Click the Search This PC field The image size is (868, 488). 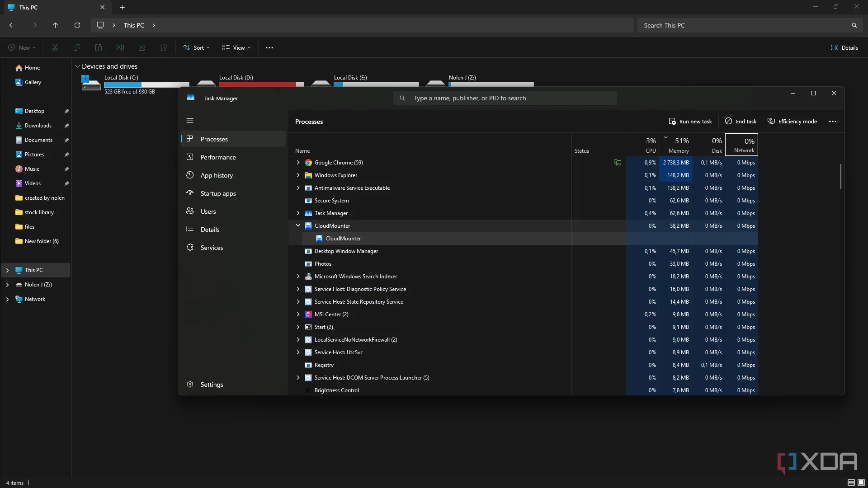pos(750,25)
